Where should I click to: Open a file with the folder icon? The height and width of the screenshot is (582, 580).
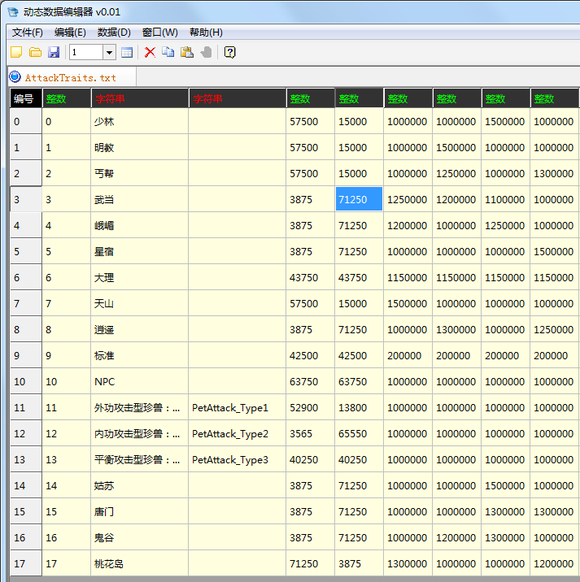(35, 52)
